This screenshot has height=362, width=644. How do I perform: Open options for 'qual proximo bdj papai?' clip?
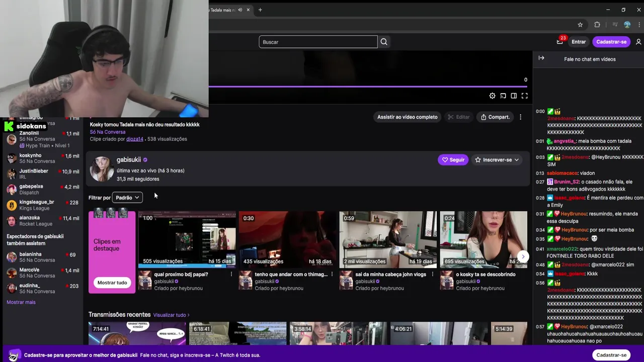pyautogui.click(x=231, y=275)
